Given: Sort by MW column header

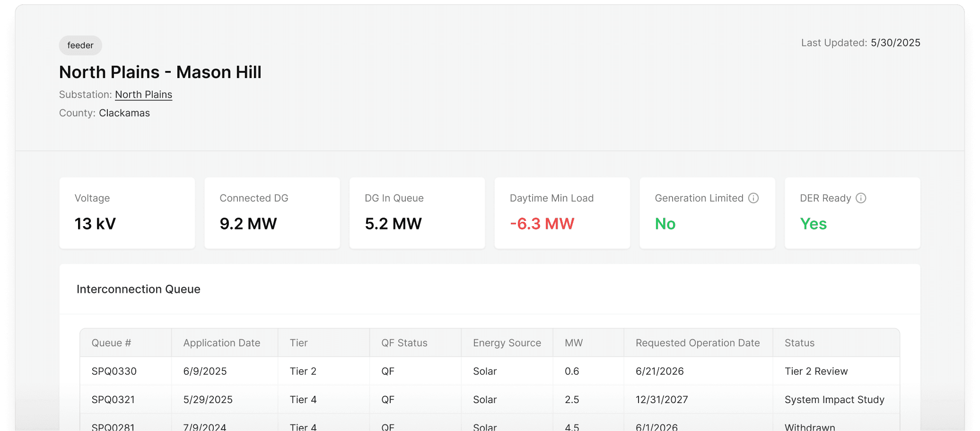Looking at the screenshot, I should 573,343.
